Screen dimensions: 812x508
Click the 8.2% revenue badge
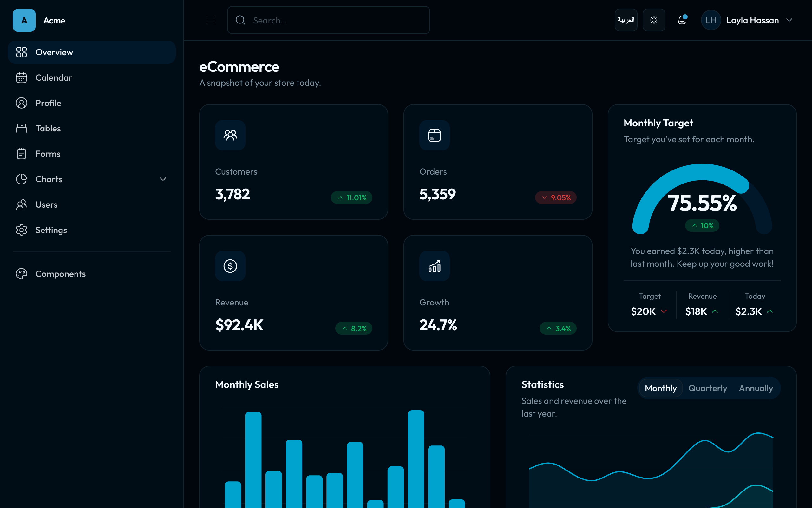[x=354, y=328]
